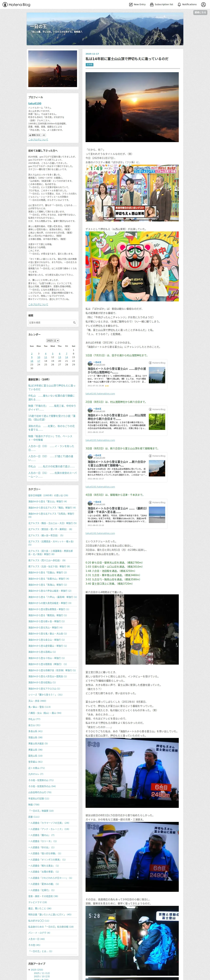Open recent post 作礼山 紅葉の森で鏡越に
Screen dimensions: 210x980
tap(52, 398)
